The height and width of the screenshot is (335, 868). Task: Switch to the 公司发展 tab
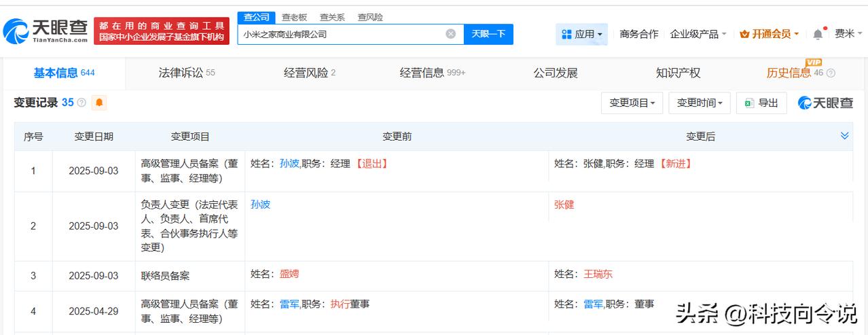556,73
